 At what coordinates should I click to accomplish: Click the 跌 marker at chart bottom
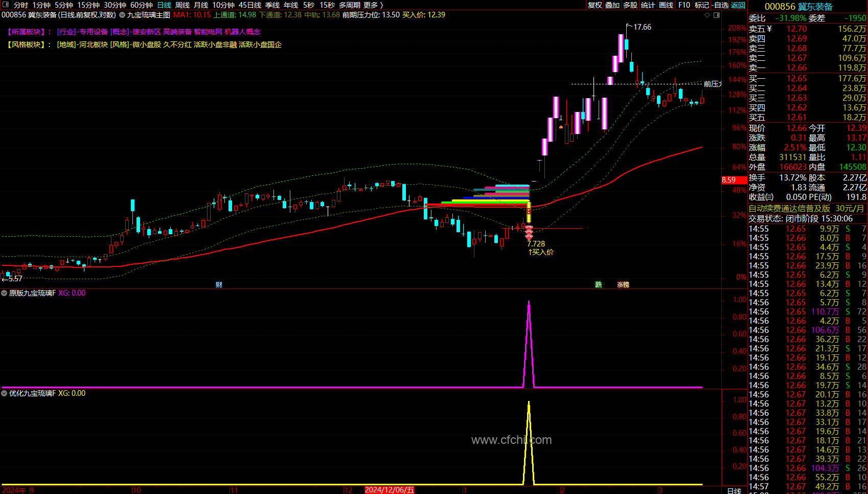599,285
